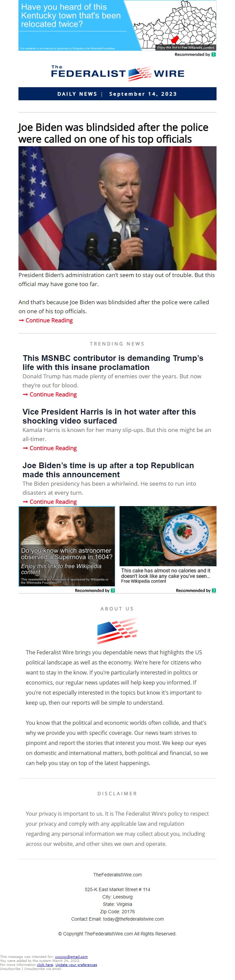Click the green Recommended by icon under top banner
This screenshot has width=235, height=980.
(x=214, y=54)
